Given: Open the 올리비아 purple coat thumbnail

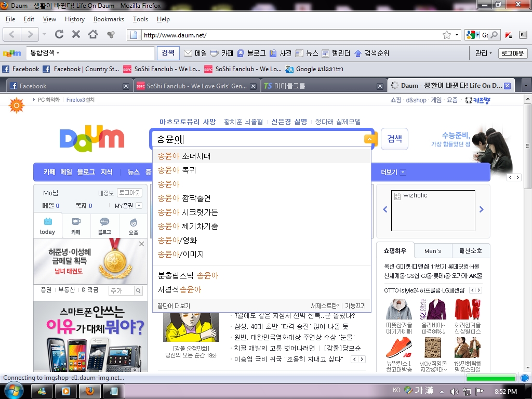Looking at the screenshot, I should (x=433, y=309).
